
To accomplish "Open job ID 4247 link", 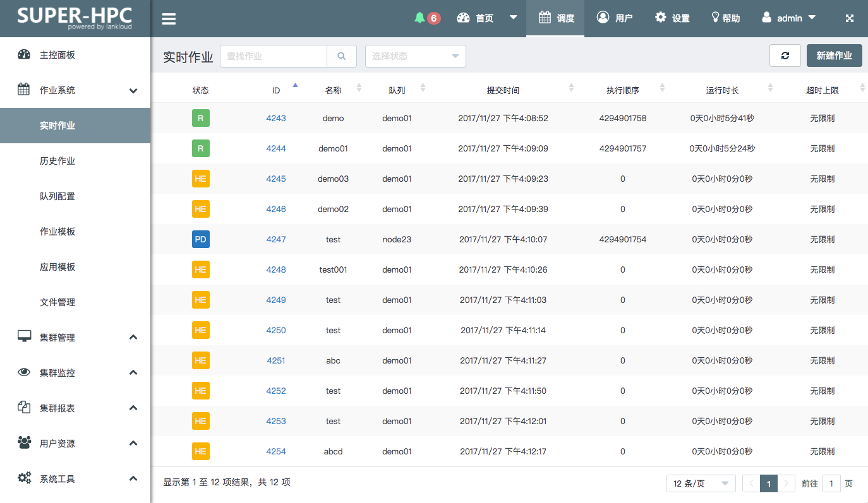I will tap(276, 239).
